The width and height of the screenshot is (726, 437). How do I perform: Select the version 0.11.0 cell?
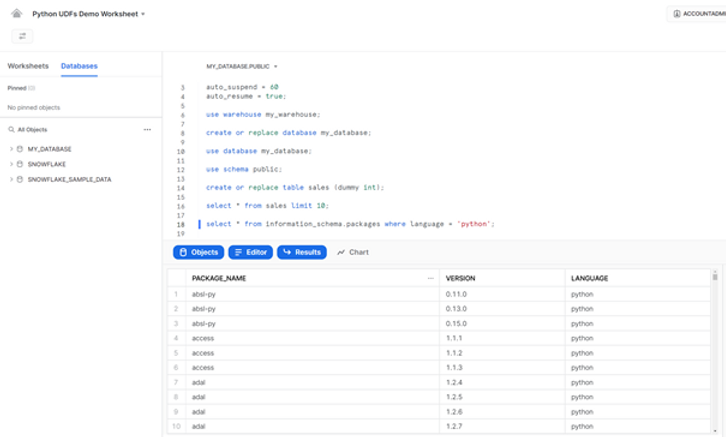pos(502,294)
